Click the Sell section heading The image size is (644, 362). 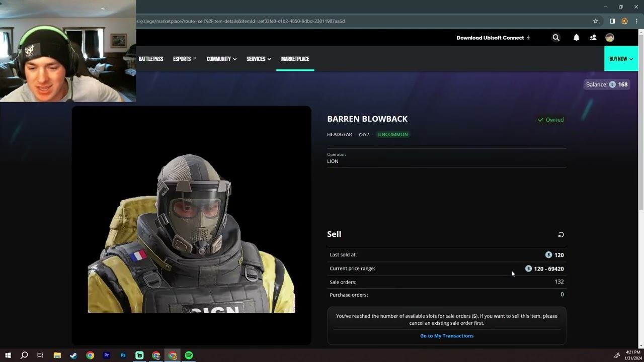click(334, 234)
